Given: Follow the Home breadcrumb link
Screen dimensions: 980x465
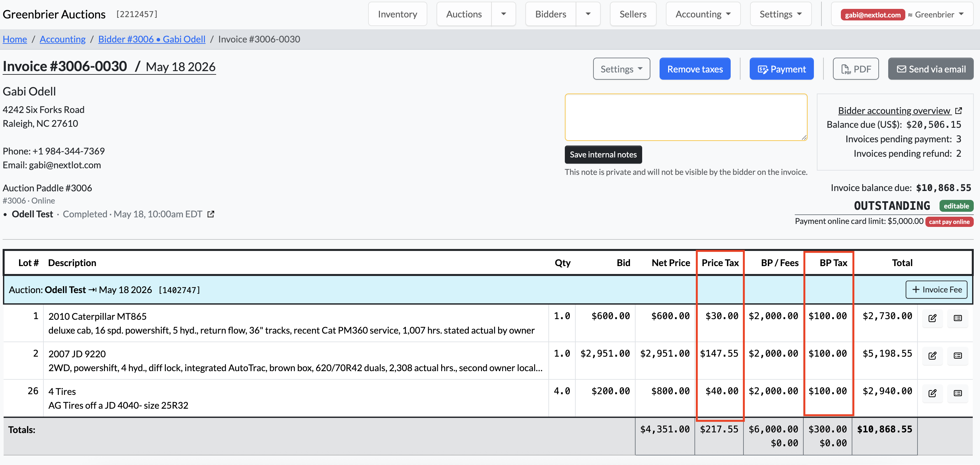Looking at the screenshot, I should (15, 39).
